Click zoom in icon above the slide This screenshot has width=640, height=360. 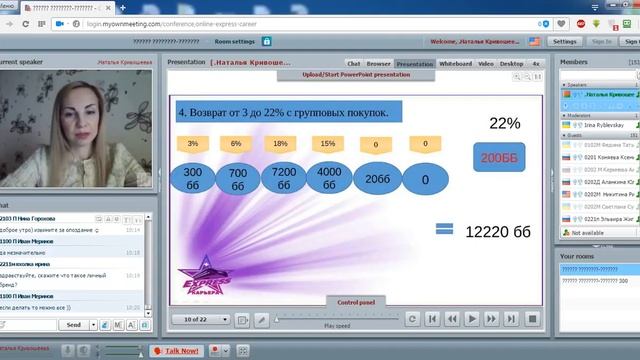point(517,77)
